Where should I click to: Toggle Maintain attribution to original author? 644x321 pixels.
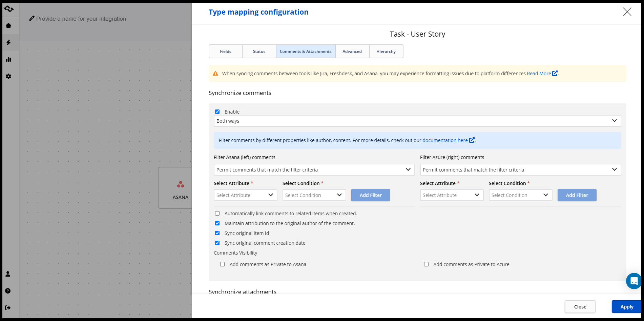[x=217, y=223]
